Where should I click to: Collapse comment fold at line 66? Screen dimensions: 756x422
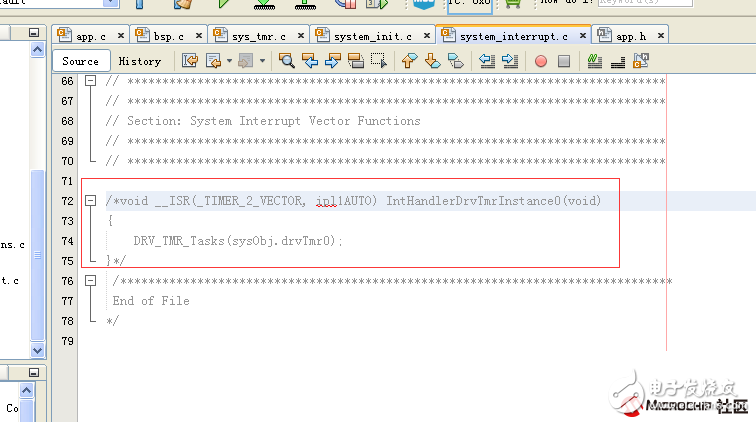92,81
